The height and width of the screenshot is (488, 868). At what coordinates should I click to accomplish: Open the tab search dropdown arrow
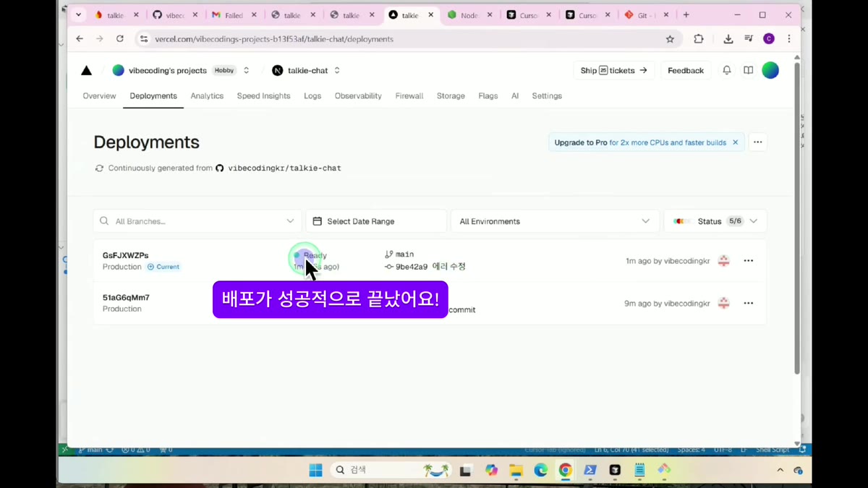coord(79,14)
